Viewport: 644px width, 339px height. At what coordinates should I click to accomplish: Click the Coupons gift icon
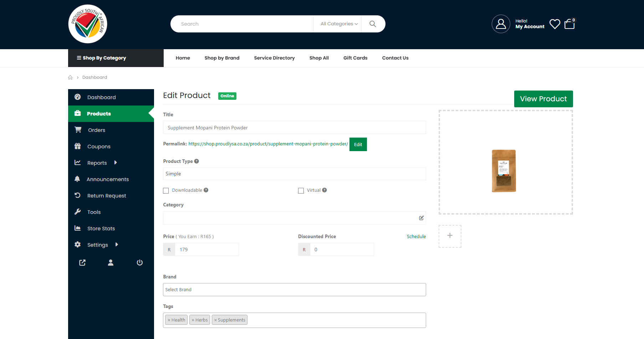[x=77, y=146]
